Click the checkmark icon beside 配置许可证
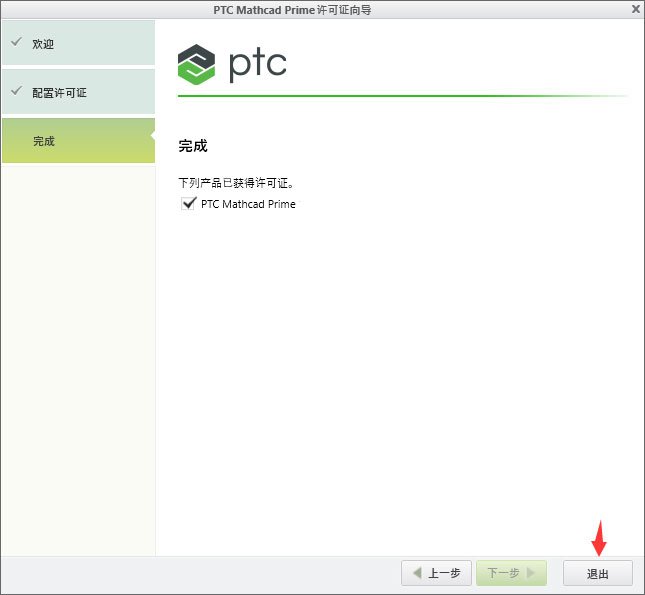 click(x=16, y=91)
